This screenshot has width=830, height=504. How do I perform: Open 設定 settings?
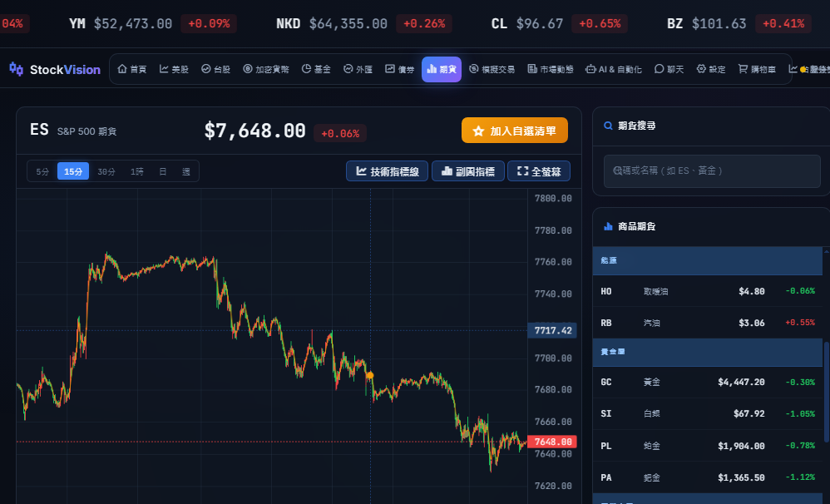pyautogui.click(x=711, y=69)
